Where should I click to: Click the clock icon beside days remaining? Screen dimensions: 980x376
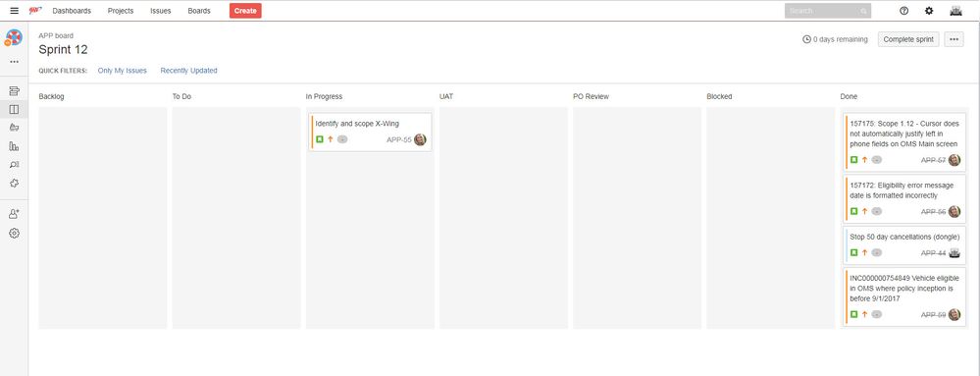coord(806,39)
